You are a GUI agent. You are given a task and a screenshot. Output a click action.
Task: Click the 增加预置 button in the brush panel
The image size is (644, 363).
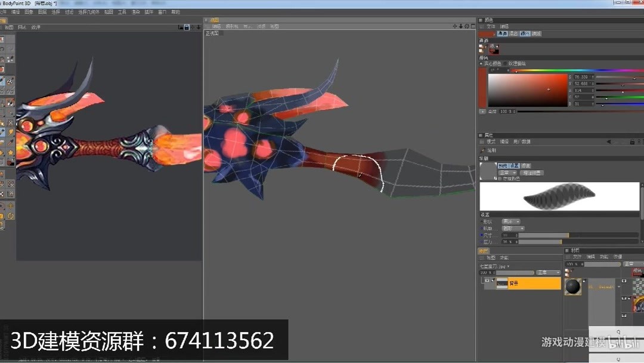[532, 172]
